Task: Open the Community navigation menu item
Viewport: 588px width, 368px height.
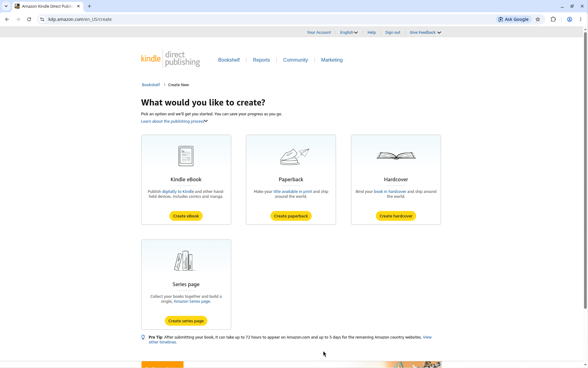Action: click(x=296, y=60)
